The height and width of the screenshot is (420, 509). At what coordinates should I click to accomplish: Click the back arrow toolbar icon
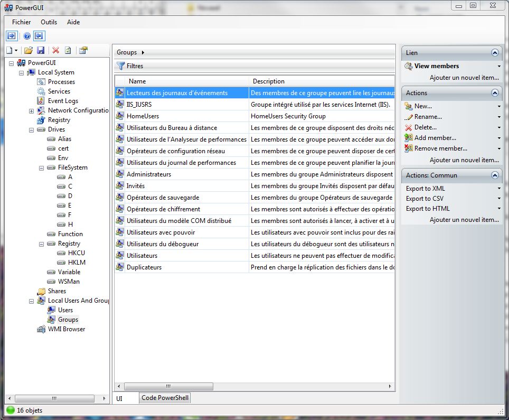pyautogui.click(x=39, y=36)
